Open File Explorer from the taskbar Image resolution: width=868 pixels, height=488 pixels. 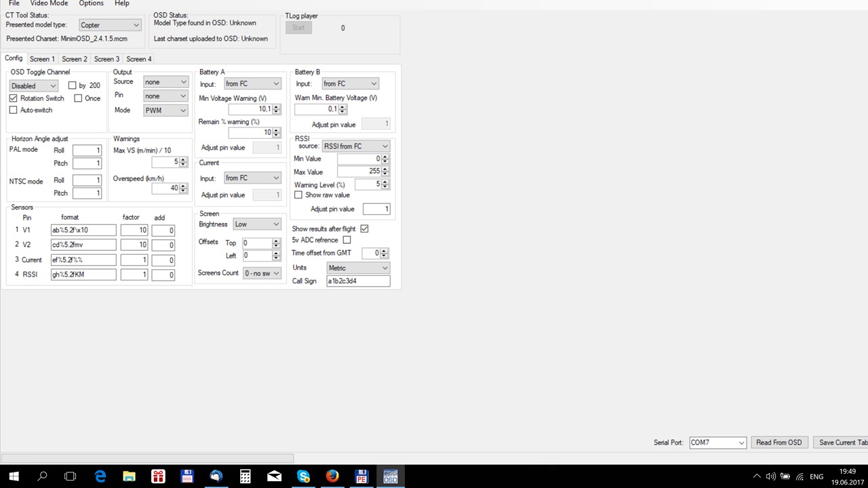[129, 476]
